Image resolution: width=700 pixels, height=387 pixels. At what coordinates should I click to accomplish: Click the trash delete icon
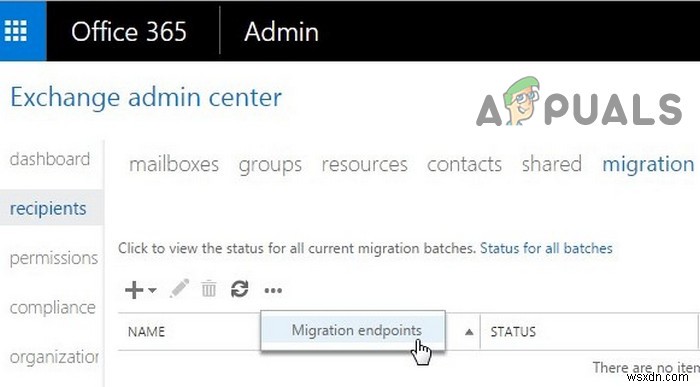(x=208, y=289)
